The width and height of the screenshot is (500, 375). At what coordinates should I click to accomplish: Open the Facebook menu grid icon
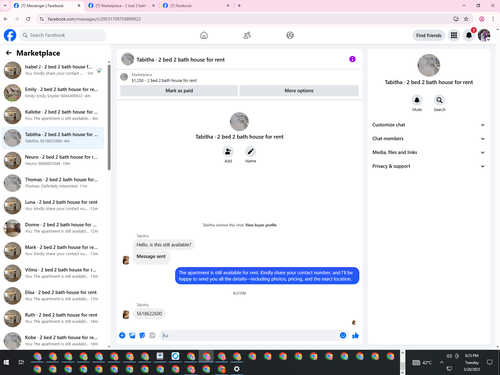[x=454, y=35]
